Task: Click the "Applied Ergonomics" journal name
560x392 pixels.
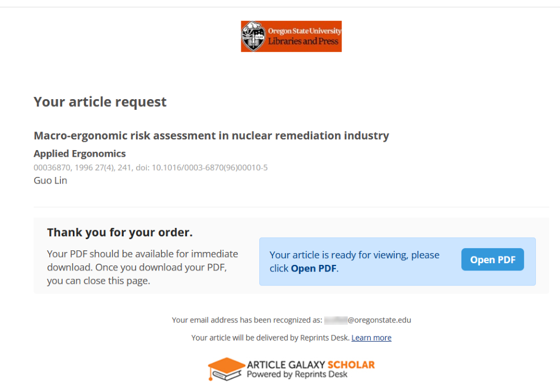Action: (x=80, y=153)
